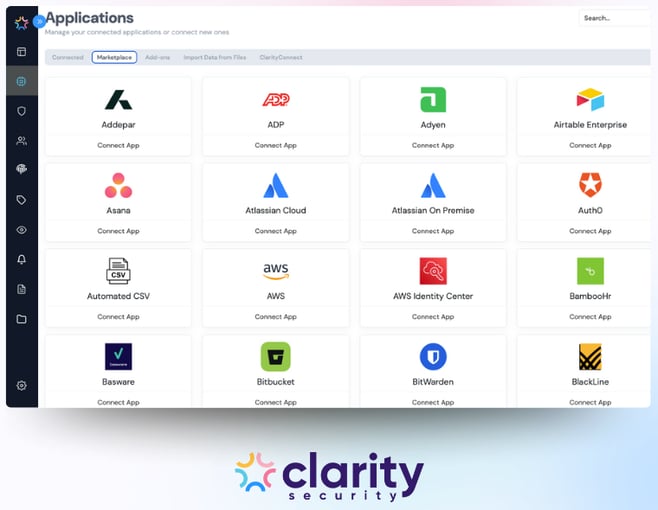Open the settings gear icon in sidebar
The height and width of the screenshot is (510, 658).
tap(21, 385)
